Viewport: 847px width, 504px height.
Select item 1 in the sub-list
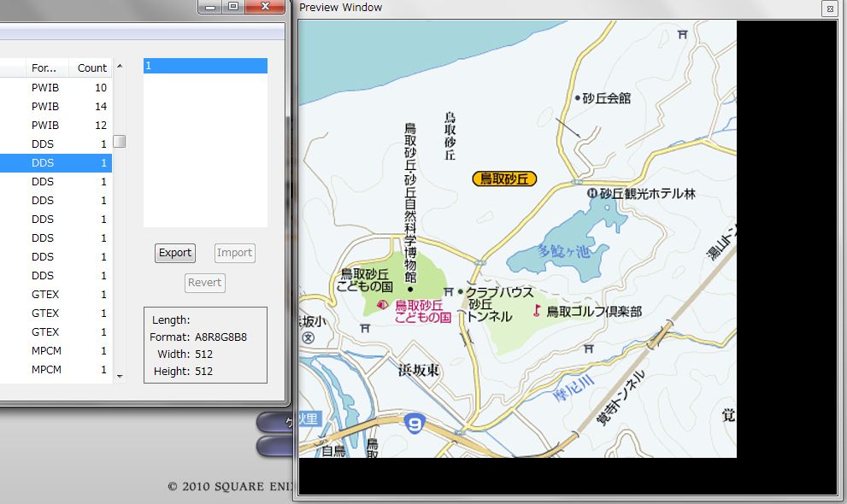pos(205,66)
